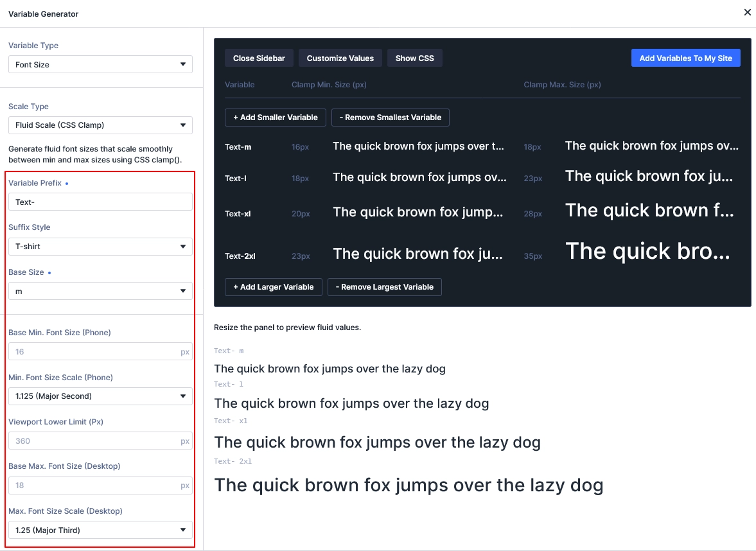Click "Resize the panel to preview fluid values."
Image resolution: width=756 pixels, height=551 pixels.
point(287,328)
